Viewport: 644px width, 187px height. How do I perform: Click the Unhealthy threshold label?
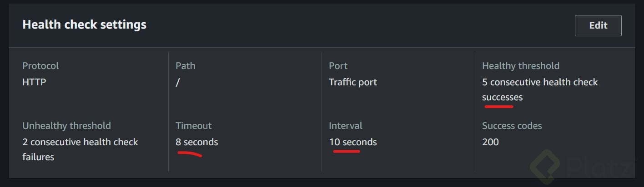point(66,126)
